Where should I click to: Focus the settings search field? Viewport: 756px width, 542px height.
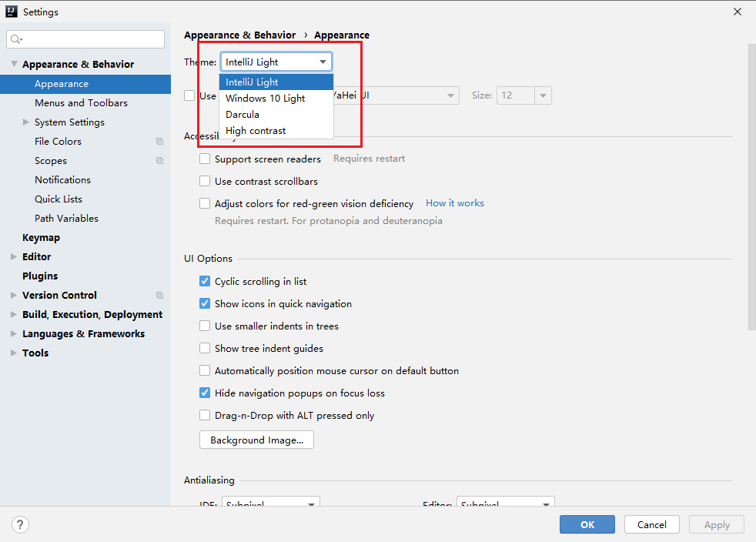tap(85, 39)
